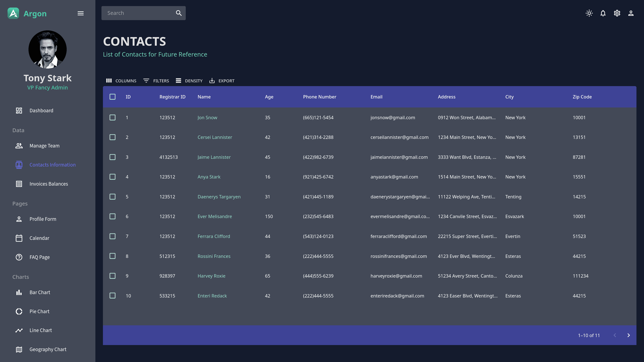
Task: Click the (444)555-6239 phone cell
Action: 318,276
